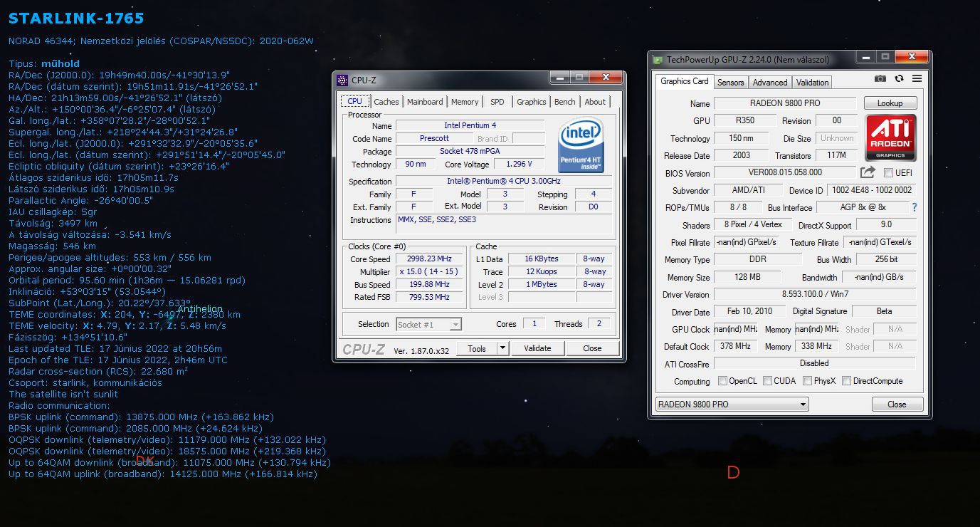This screenshot has height=527, width=980.
Task: Click the Close button in GPU-Z
Action: coord(897,405)
